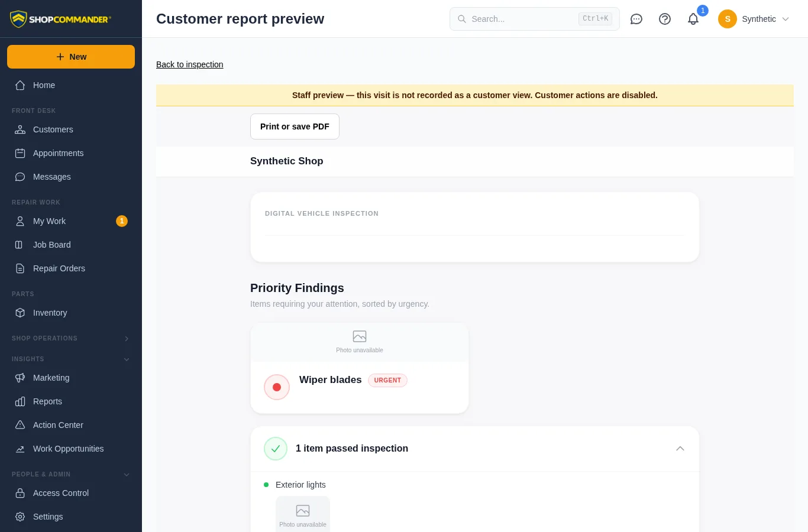Click the red urgent status indicator
The image size is (808, 532).
click(x=277, y=387)
